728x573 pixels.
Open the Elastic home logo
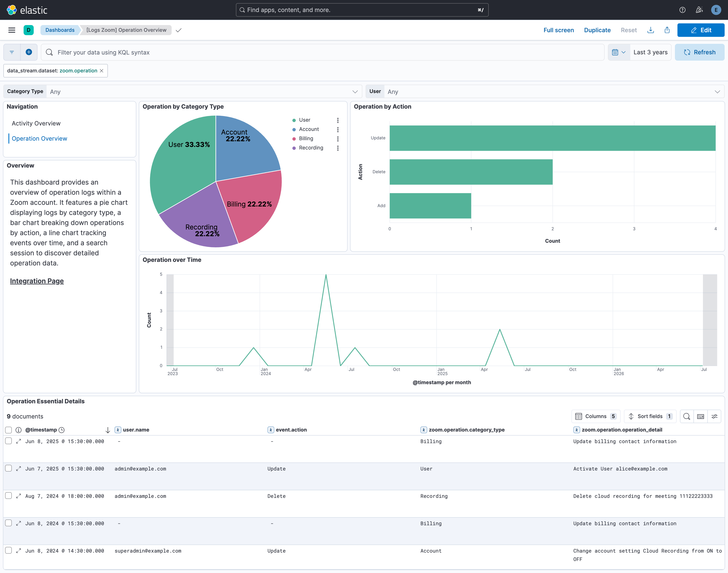coord(27,10)
